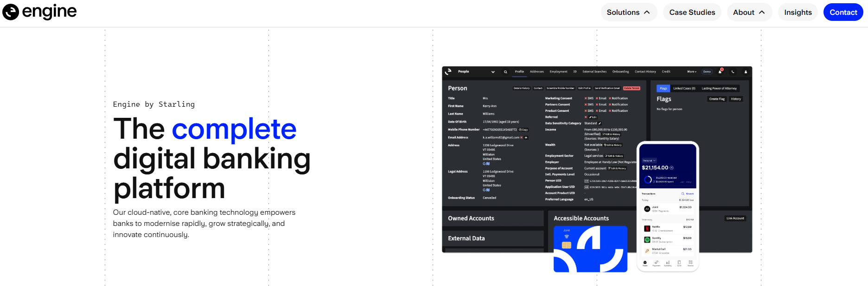Click the person Contact button
Viewport: 868px width, 289px height.
coord(538,88)
